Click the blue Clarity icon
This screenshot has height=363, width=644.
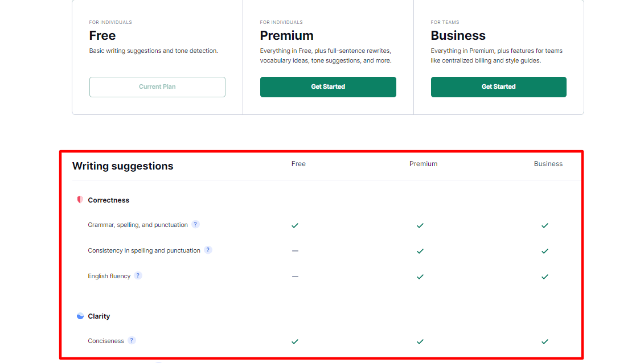(80, 316)
